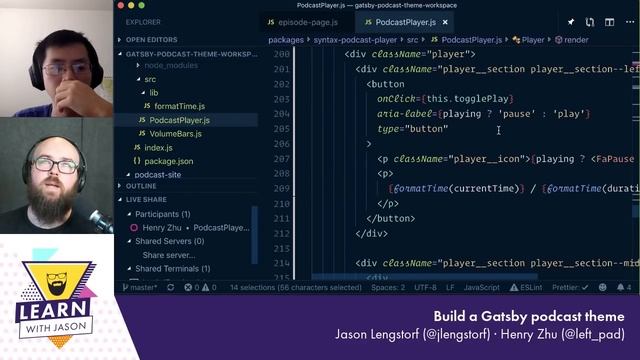Click the green maximize window button
Screen dimensions: 640x360
[141, 5]
